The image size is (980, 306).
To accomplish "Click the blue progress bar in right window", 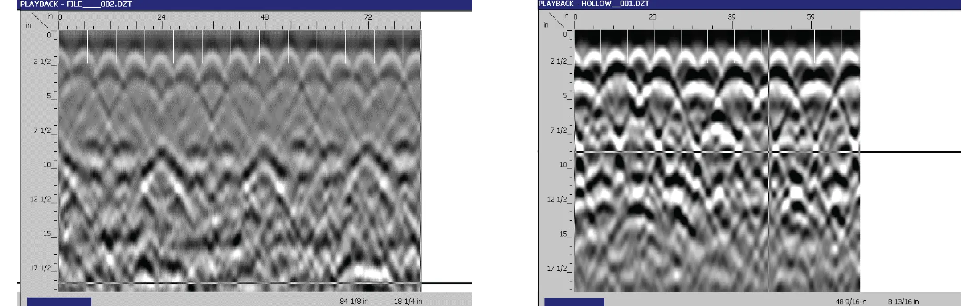I will (574, 302).
